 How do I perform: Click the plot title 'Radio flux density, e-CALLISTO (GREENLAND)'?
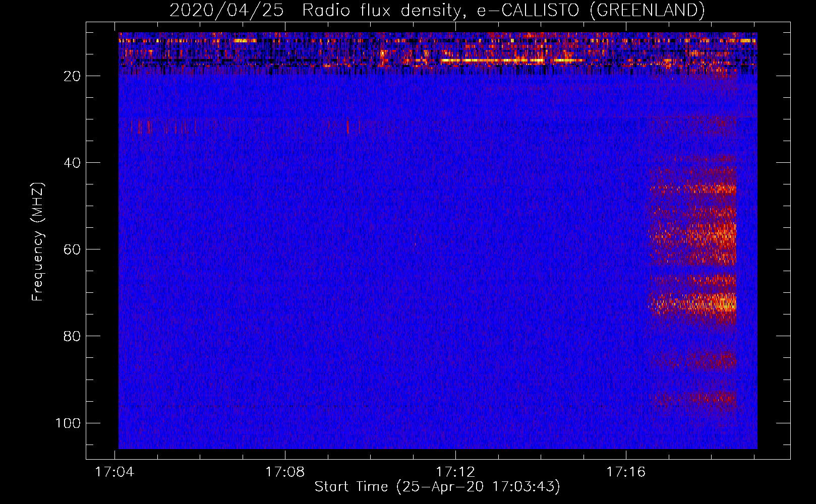point(503,11)
